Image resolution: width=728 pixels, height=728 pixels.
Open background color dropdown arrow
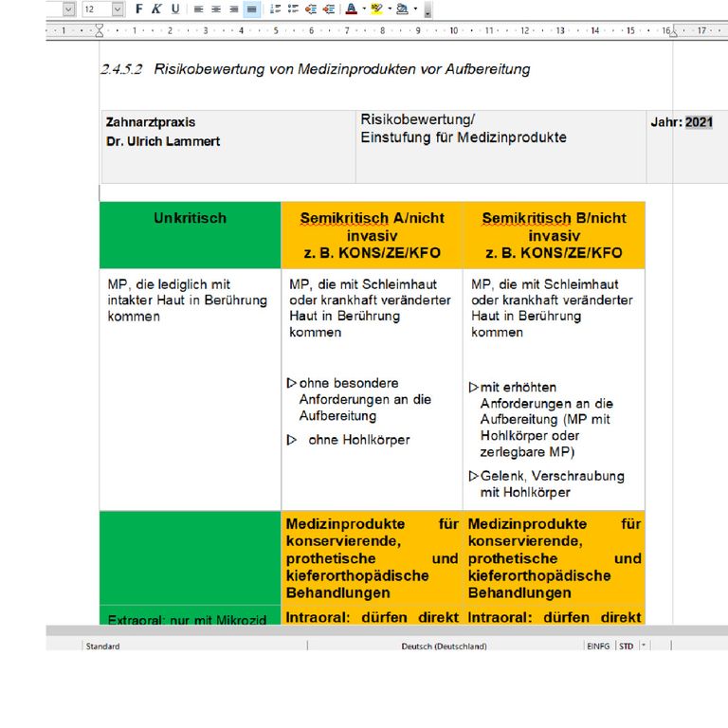point(415,9)
